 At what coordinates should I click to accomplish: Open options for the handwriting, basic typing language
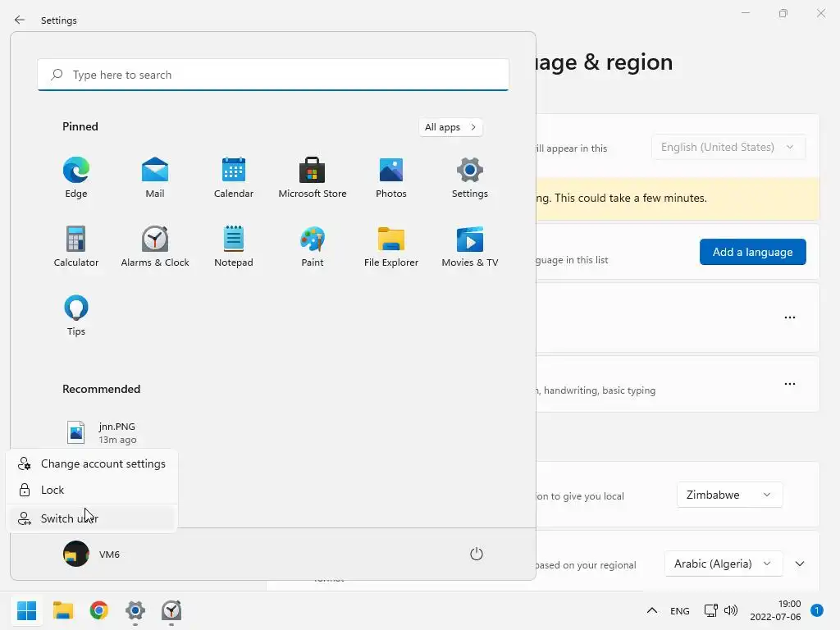click(790, 384)
